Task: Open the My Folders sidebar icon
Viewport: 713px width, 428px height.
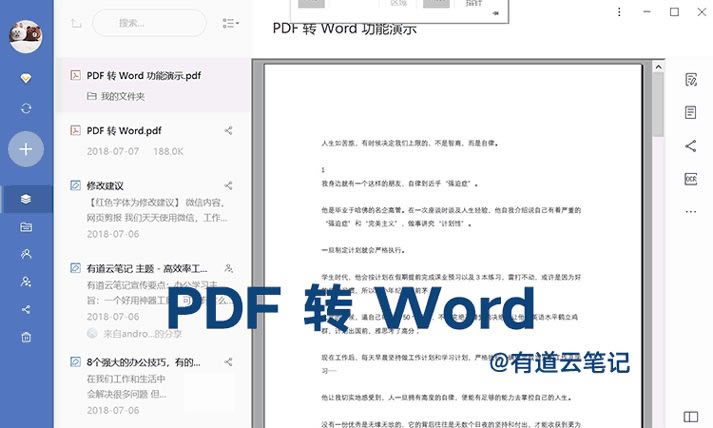Action: [x=26, y=227]
